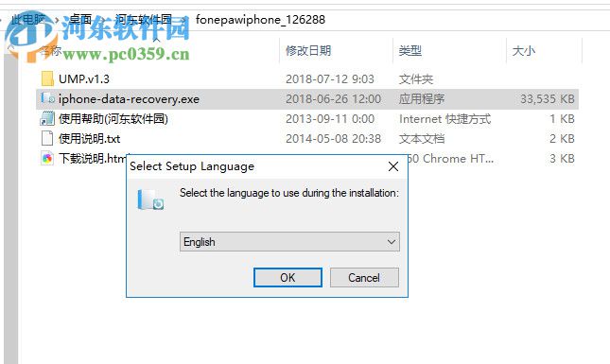Select the iphone-data-recovery.exe file icon

click(x=47, y=98)
